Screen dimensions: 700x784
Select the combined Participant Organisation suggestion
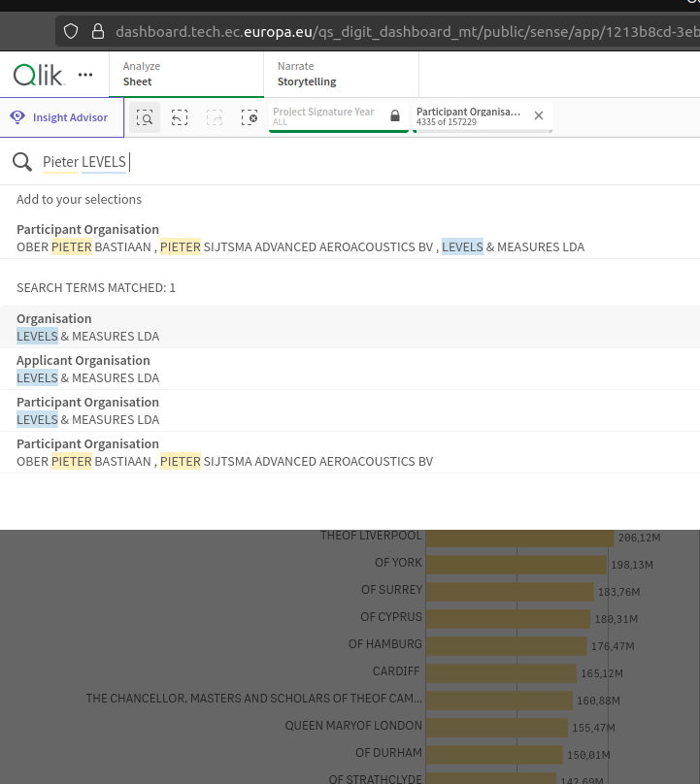[x=350, y=239]
